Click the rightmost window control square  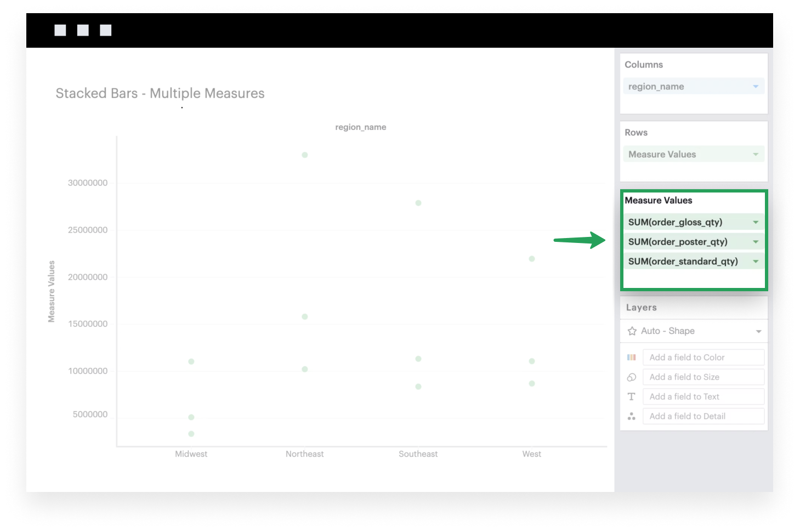pos(105,30)
